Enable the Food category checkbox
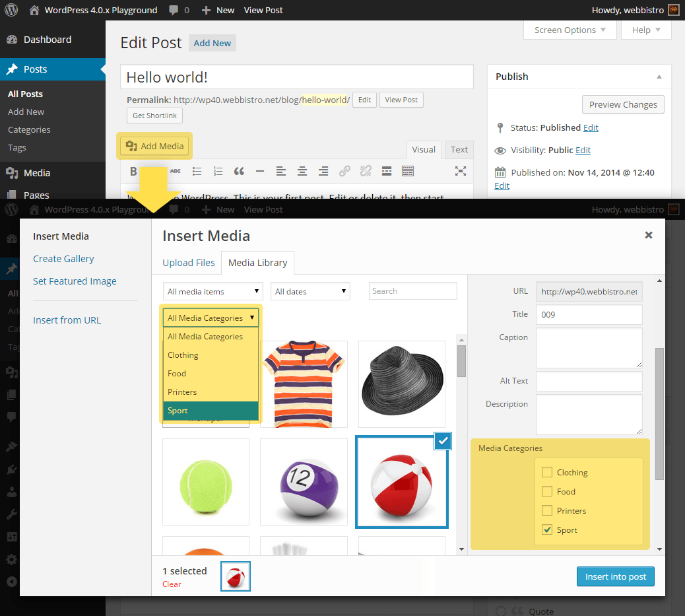Screen dimensions: 685x616 pyautogui.click(x=546, y=492)
